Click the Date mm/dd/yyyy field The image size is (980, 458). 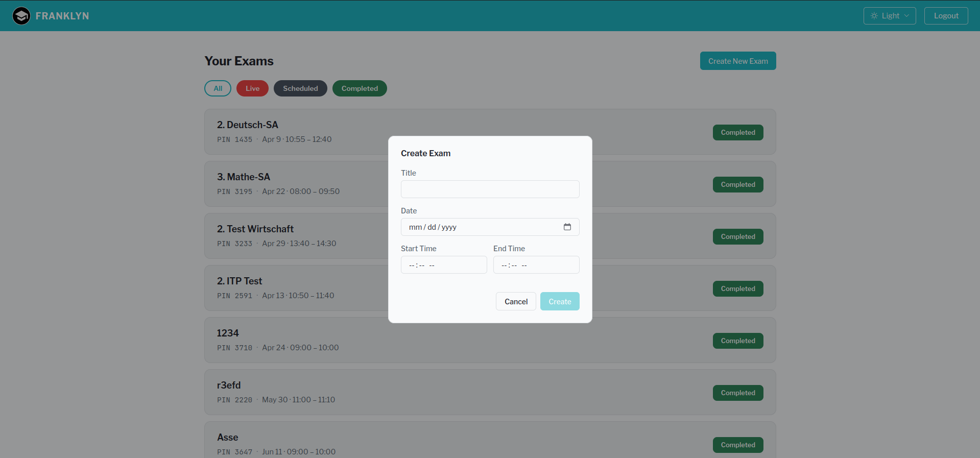490,227
